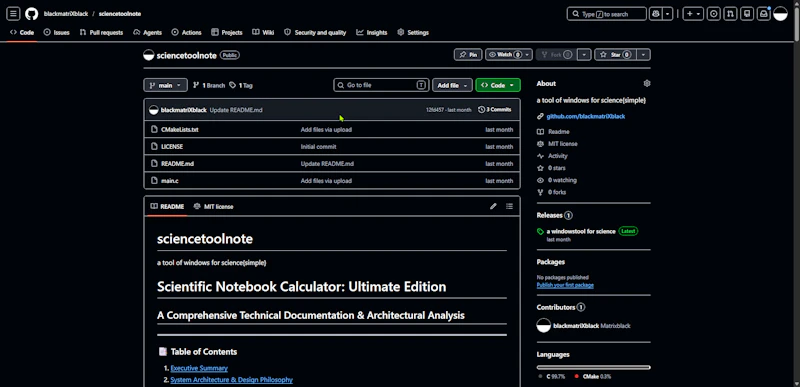This screenshot has width=800, height=387.
Task: View 3 Commits history
Action: point(494,110)
